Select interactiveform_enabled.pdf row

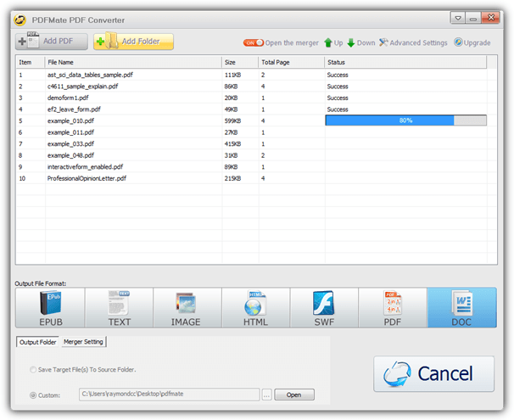click(251, 167)
